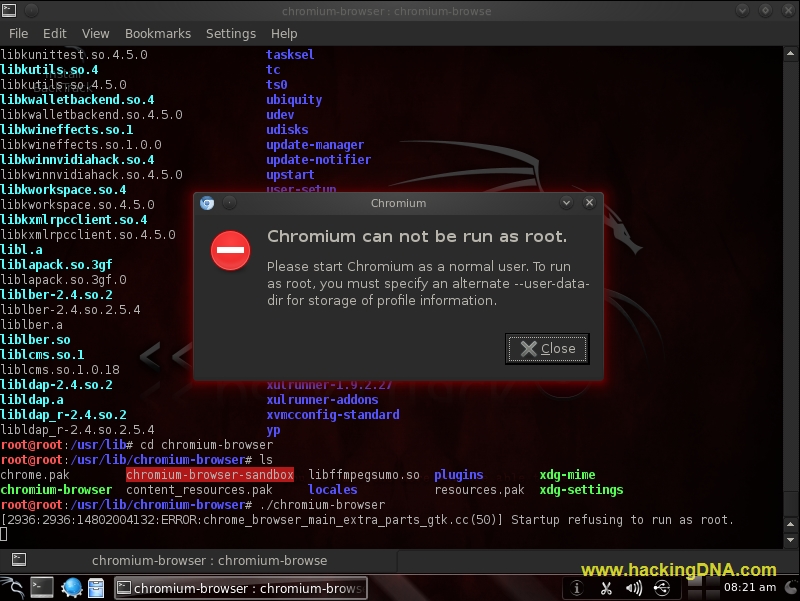Click the 08:21 am panel clock
Screen dimensions: 800x601
749,587
